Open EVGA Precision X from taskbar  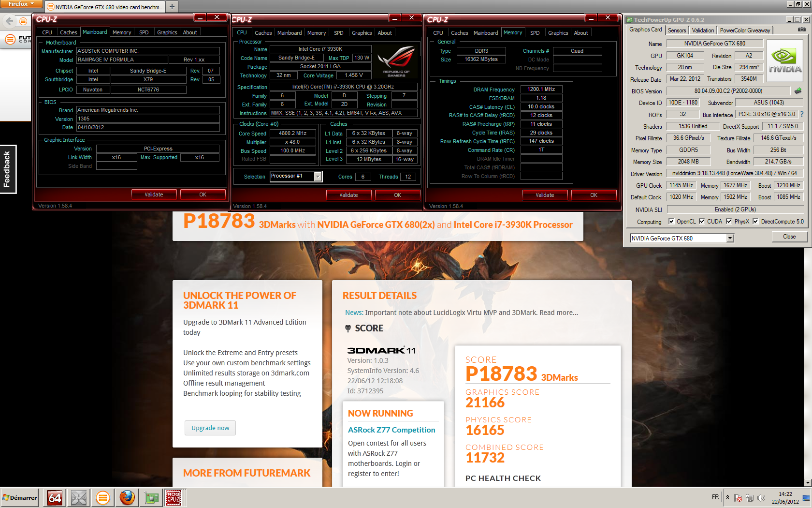click(79, 498)
